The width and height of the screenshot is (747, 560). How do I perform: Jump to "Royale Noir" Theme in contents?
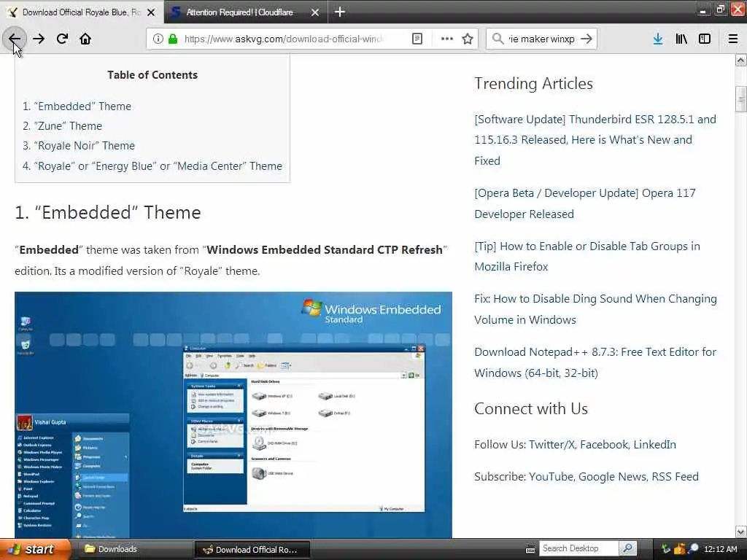coord(85,146)
